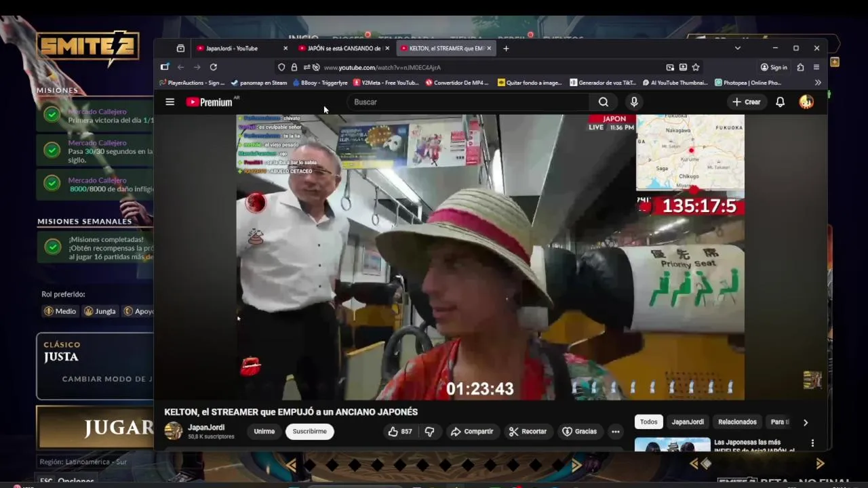The height and width of the screenshot is (488, 868).
Task: Select the Relacionados filter chip
Action: (737, 422)
